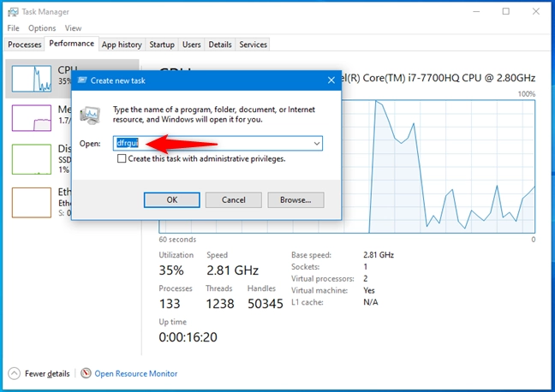The width and height of the screenshot is (555, 392).
Task: Close the Task Manager window
Action: click(x=536, y=11)
